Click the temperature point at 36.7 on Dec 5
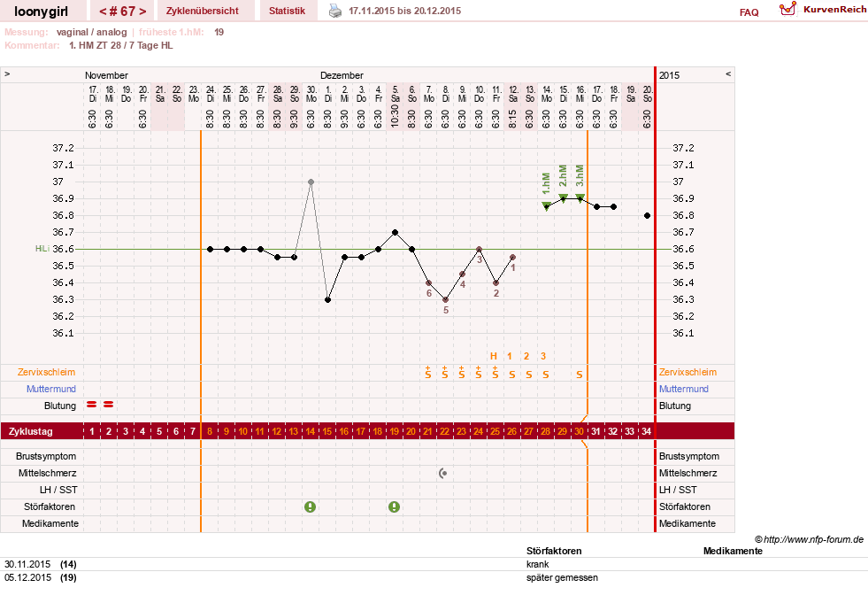 [x=395, y=232]
